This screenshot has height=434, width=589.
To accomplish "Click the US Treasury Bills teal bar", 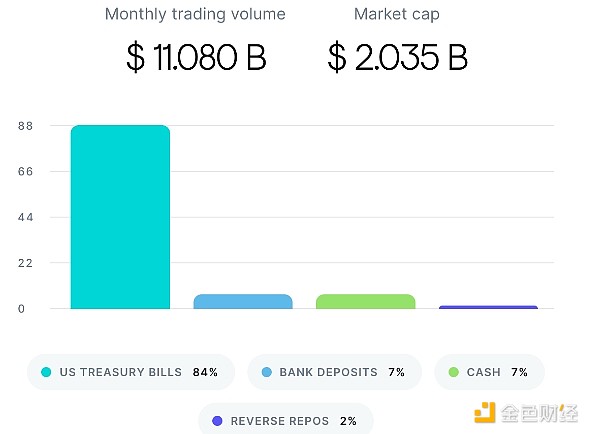I will tap(120, 217).
